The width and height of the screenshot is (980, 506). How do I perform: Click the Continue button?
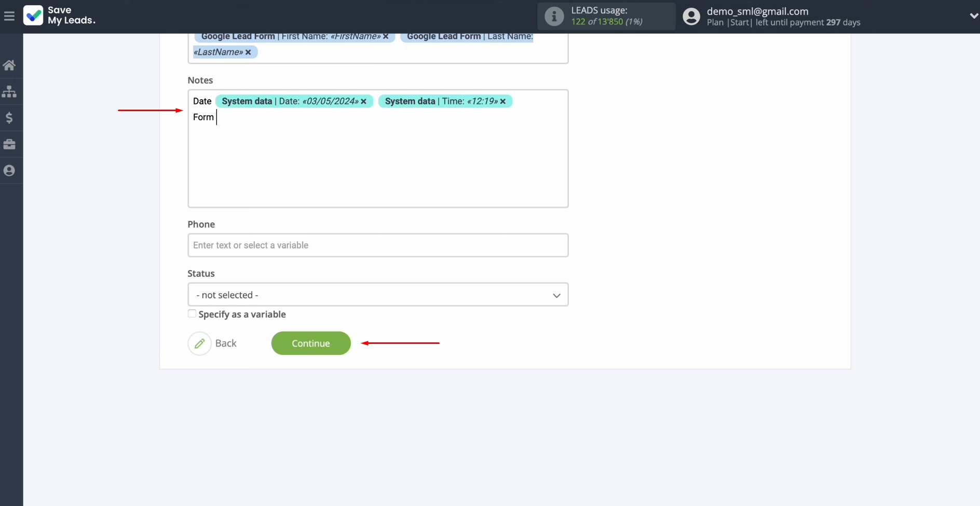coord(311,343)
